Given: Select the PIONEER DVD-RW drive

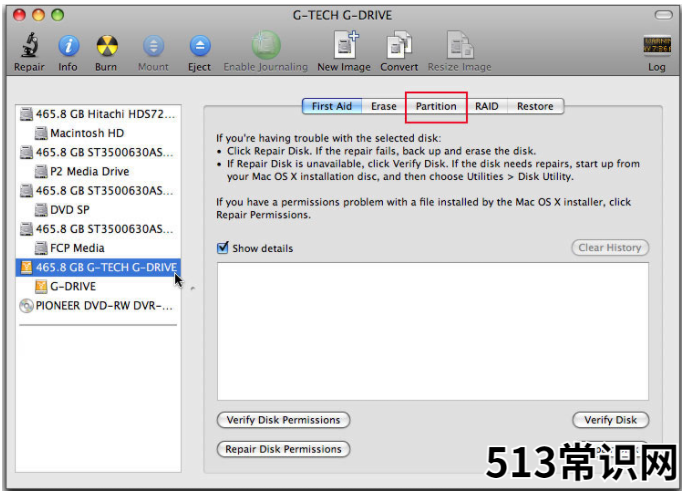Looking at the screenshot, I should click(x=98, y=305).
